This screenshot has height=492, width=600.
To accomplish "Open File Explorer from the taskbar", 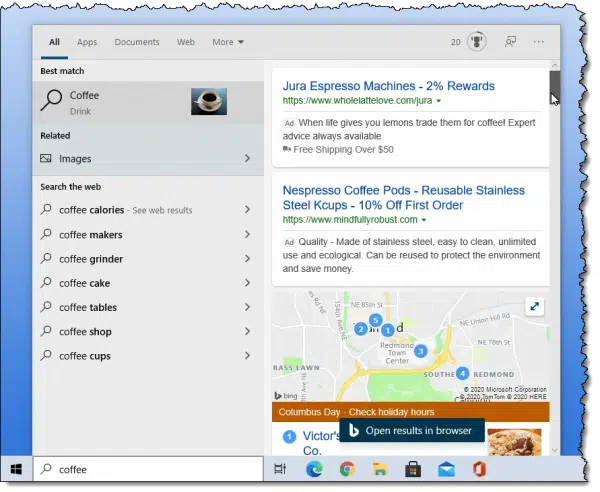I will tap(380, 468).
